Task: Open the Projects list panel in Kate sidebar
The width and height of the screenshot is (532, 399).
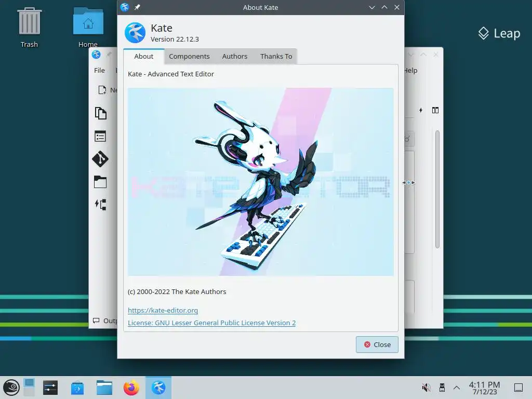Action: point(100,137)
